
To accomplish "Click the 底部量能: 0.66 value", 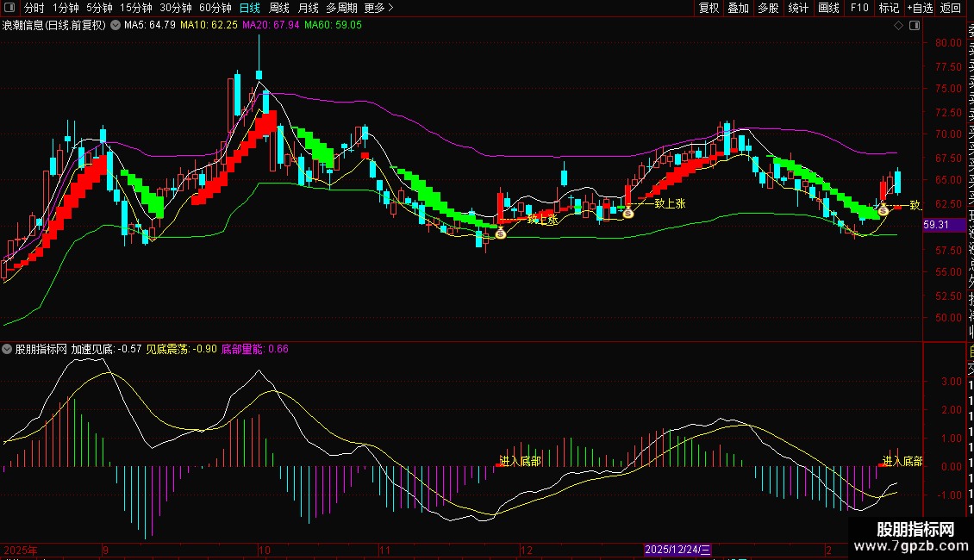I will (x=254, y=350).
